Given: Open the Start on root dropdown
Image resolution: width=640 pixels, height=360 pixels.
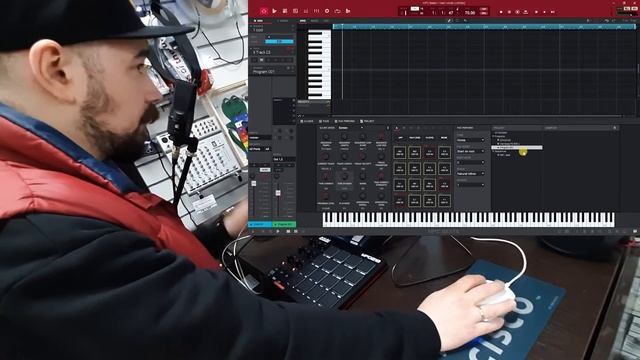Looking at the screenshot, I should tap(471, 151).
